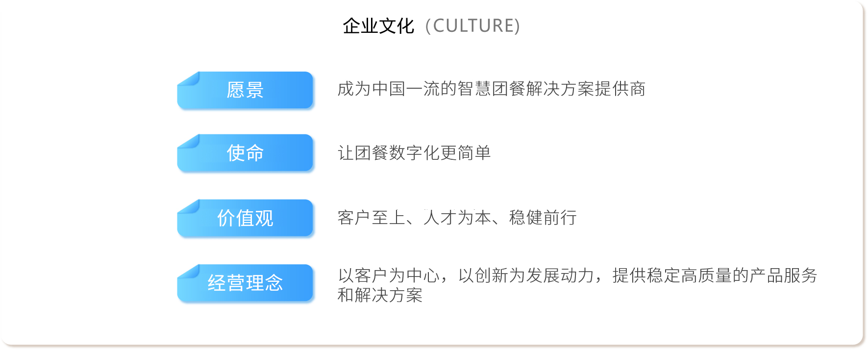Image resolution: width=868 pixels, height=350 pixels.
Task: Click the folded corner on 使命 tag
Action: point(190,142)
